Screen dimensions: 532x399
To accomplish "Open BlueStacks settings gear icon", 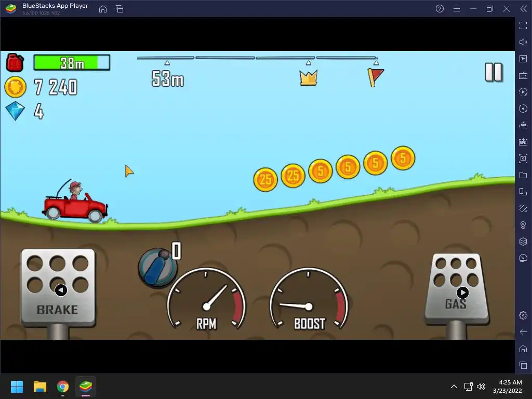I will point(523,315).
